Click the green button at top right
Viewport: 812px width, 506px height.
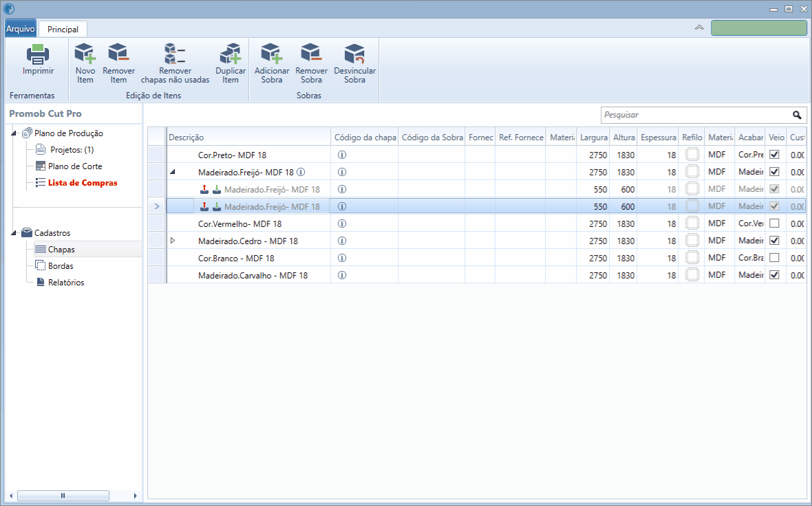click(x=758, y=28)
